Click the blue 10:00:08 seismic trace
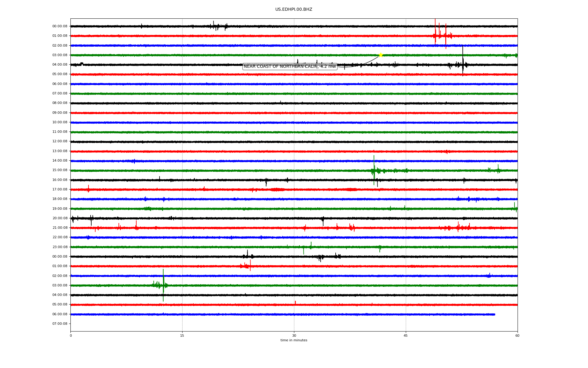Image resolution: width=588 pixels, height=368 pixels. (294, 123)
